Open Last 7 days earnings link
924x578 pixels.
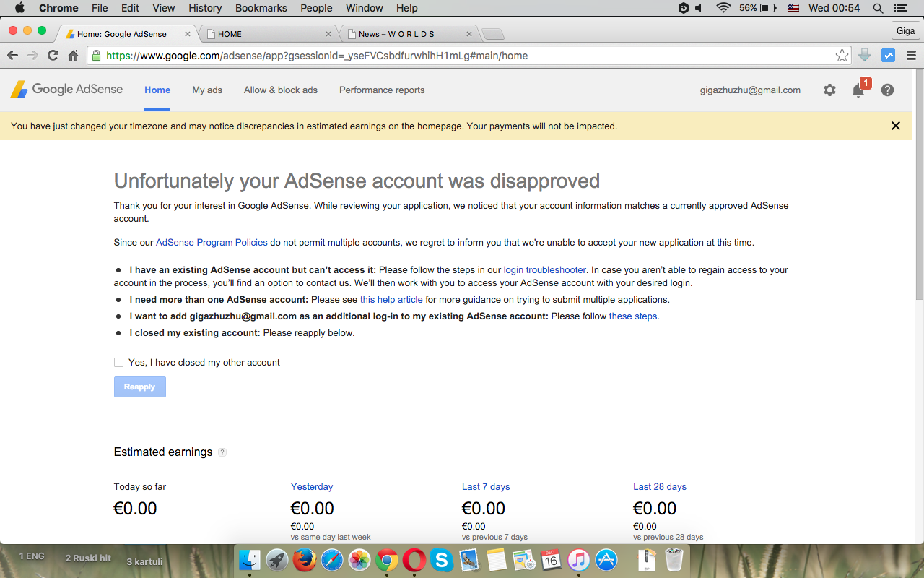[486, 487]
